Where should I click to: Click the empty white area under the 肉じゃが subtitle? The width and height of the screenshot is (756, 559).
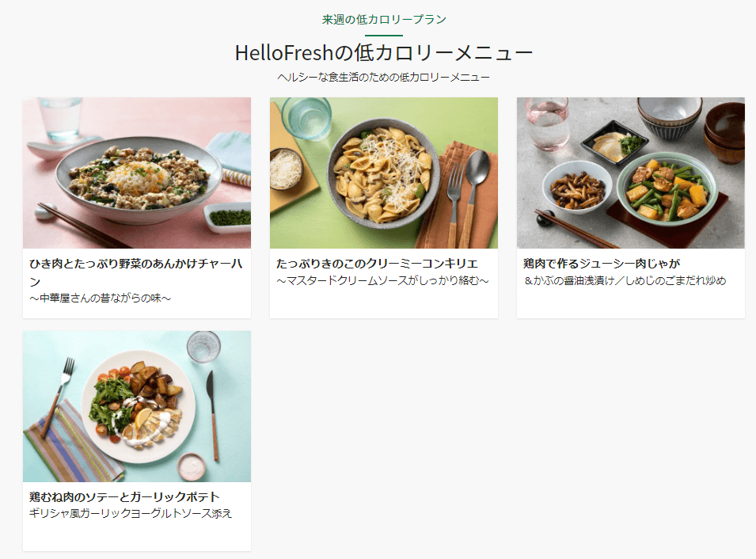[x=631, y=303]
